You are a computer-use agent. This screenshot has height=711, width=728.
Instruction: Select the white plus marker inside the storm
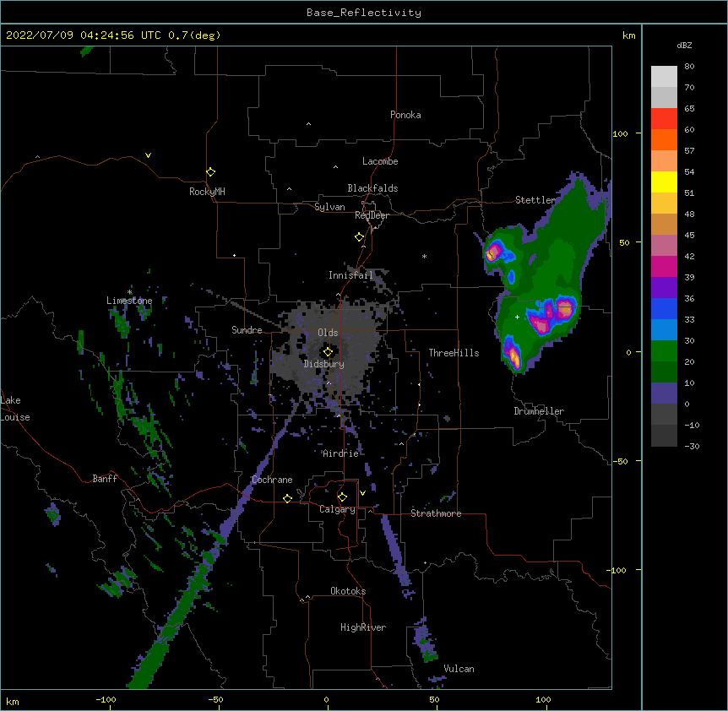click(x=517, y=317)
